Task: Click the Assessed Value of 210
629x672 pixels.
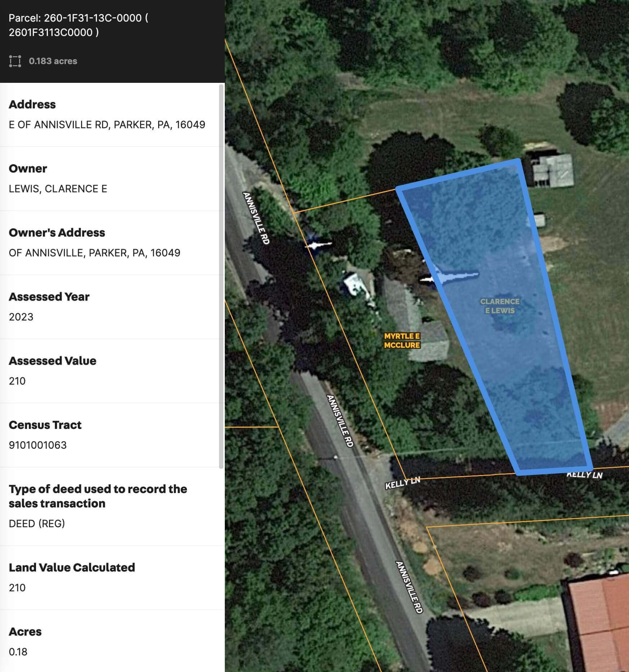Action: click(x=17, y=381)
